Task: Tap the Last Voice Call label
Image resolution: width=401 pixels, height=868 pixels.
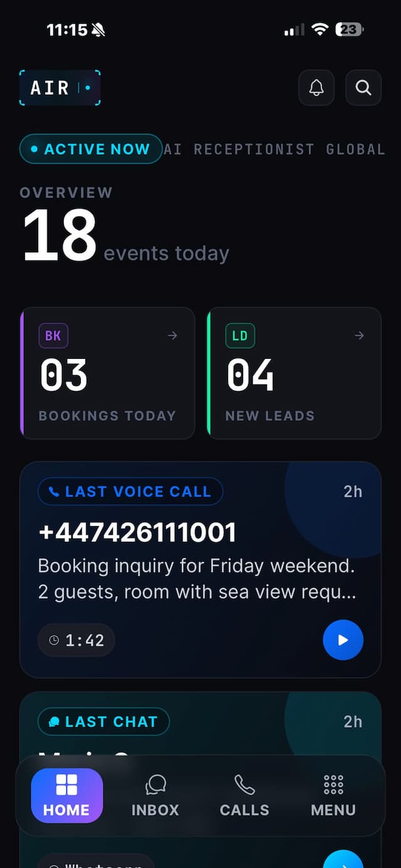Action: (x=130, y=492)
